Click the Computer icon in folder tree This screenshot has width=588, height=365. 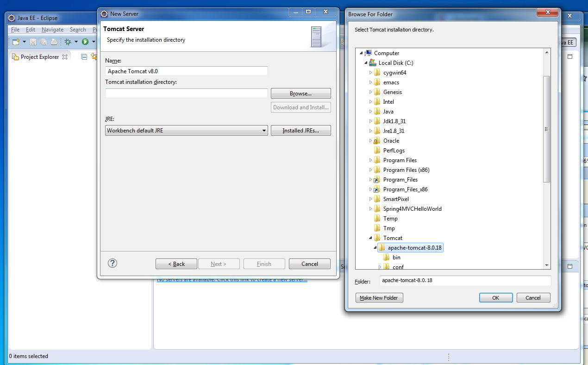(x=368, y=53)
